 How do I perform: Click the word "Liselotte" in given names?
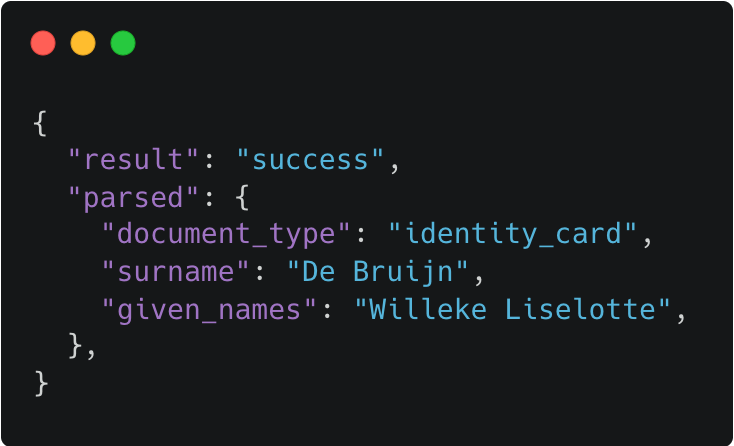click(x=580, y=309)
